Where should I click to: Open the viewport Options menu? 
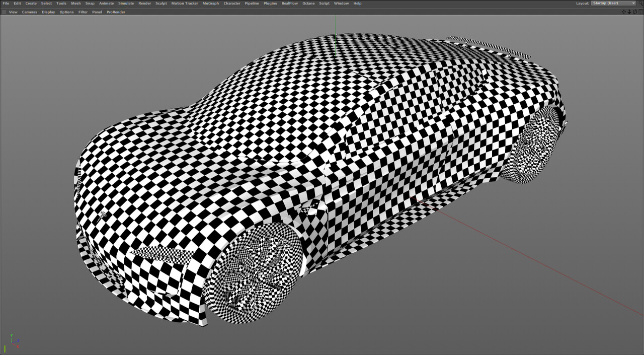coord(66,12)
